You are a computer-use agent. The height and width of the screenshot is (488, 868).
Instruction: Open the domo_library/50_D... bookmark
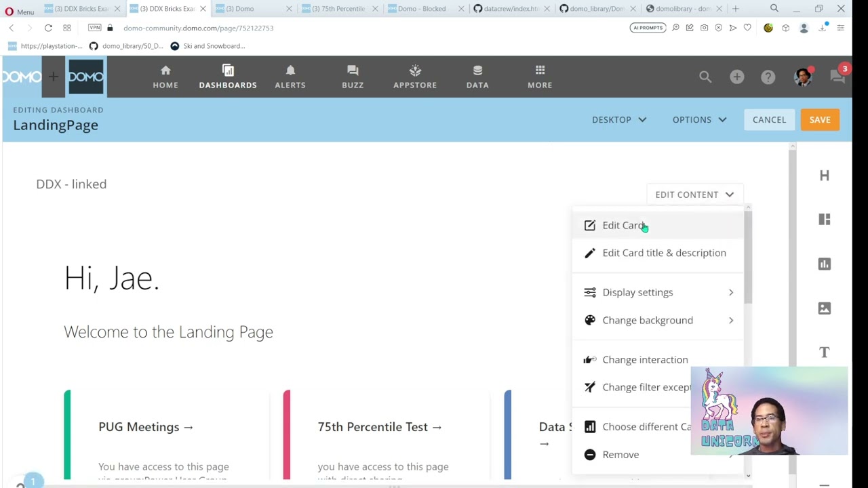(126, 46)
